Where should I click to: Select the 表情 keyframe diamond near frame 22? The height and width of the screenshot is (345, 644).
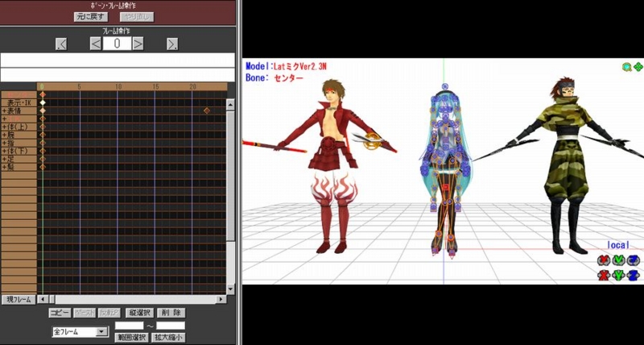pos(207,110)
